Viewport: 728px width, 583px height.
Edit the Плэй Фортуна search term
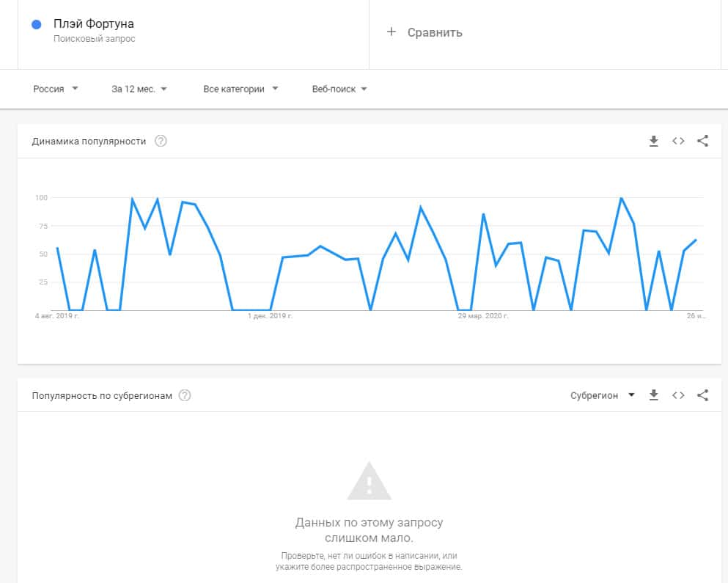click(x=94, y=24)
